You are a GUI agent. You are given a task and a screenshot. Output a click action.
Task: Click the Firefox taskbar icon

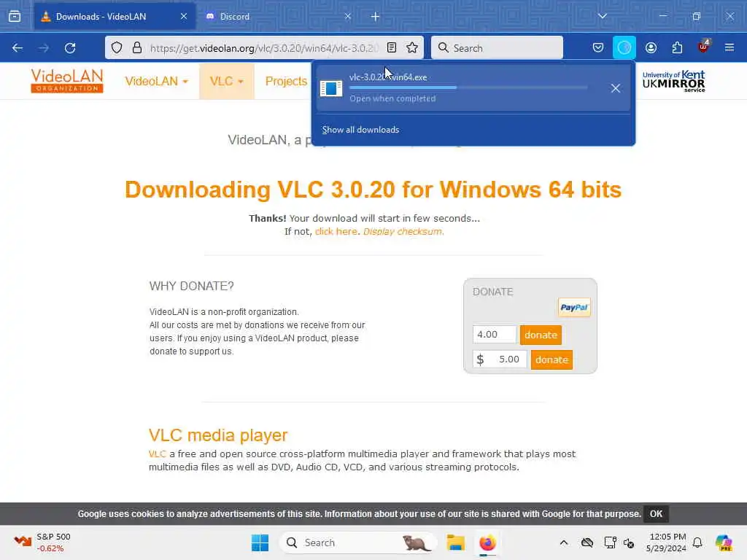point(487,542)
